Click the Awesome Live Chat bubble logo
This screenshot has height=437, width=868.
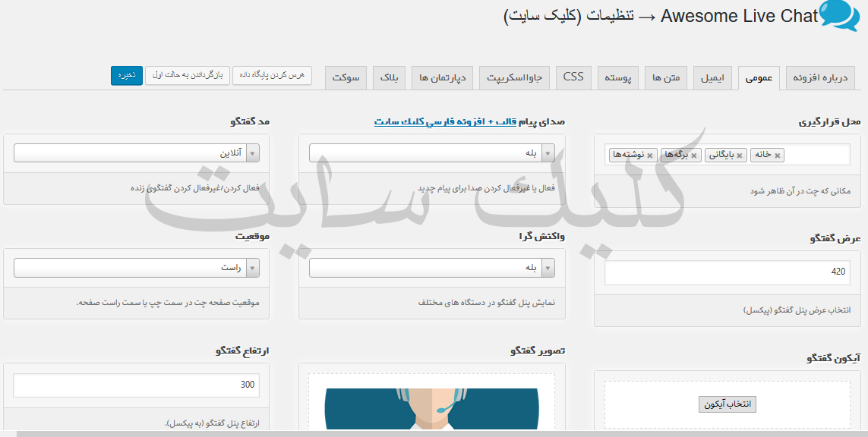click(840, 16)
